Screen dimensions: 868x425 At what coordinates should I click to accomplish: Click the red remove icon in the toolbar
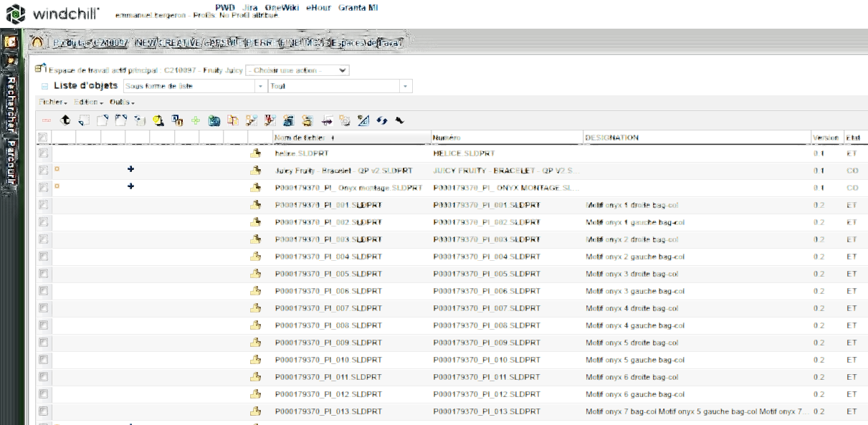point(47,121)
